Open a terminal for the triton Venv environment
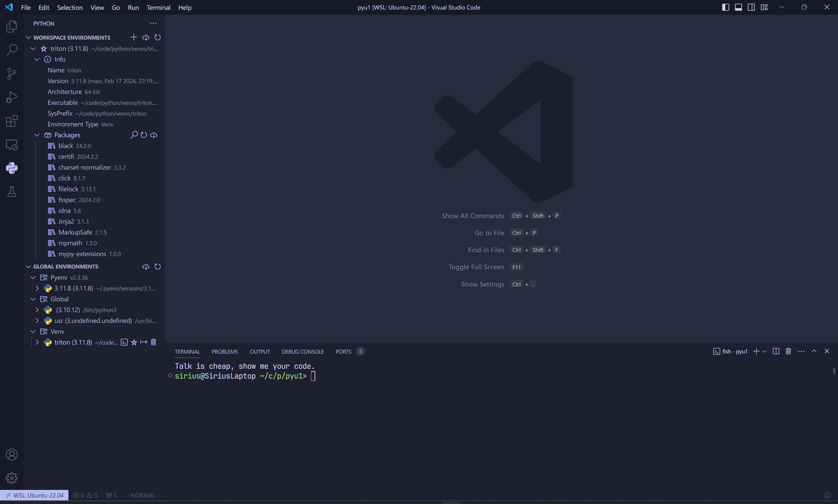This screenshot has width=838, height=504. [x=124, y=342]
